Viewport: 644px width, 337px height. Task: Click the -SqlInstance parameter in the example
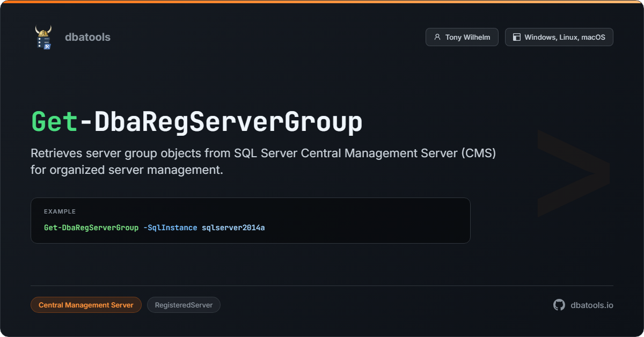click(170, 228)
